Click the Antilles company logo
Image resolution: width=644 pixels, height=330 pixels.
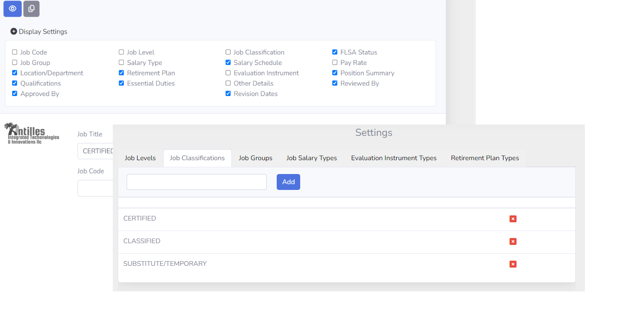pos(31,133)
